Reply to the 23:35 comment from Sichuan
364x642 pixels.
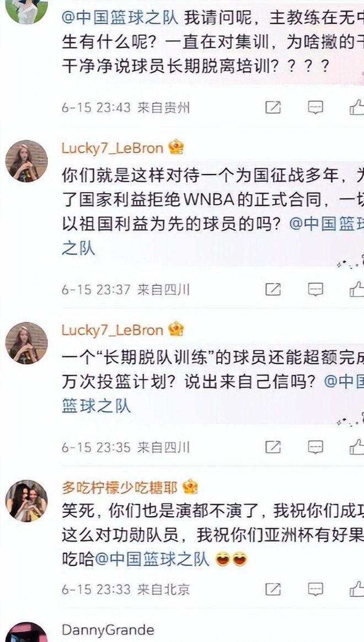[x=315, y=447]
